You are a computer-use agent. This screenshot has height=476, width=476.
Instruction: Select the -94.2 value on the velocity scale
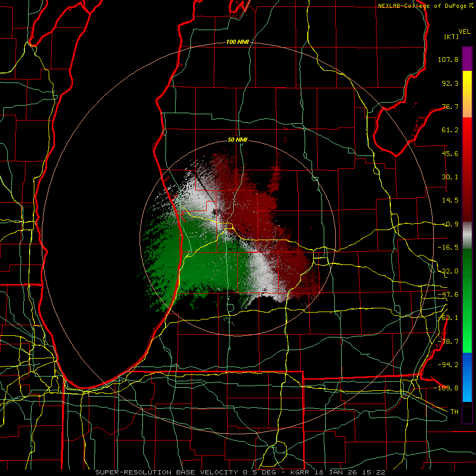click(448, 365)
